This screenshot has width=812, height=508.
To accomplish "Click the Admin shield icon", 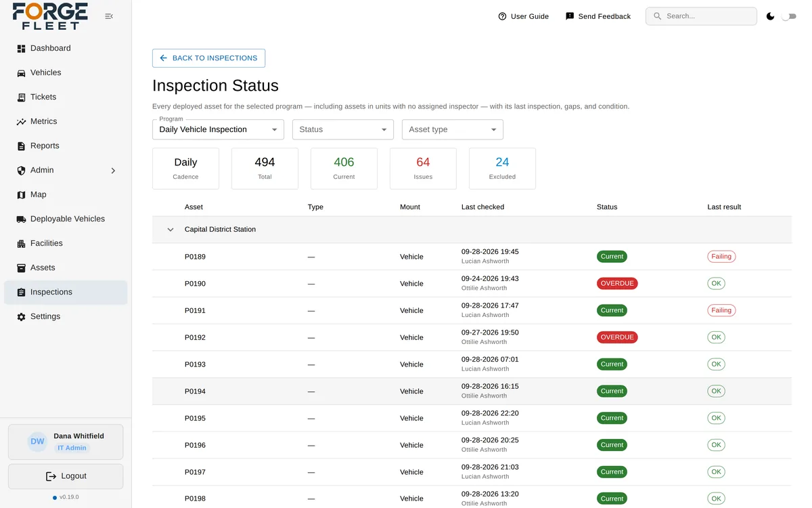I will click(x=21, y=171).
